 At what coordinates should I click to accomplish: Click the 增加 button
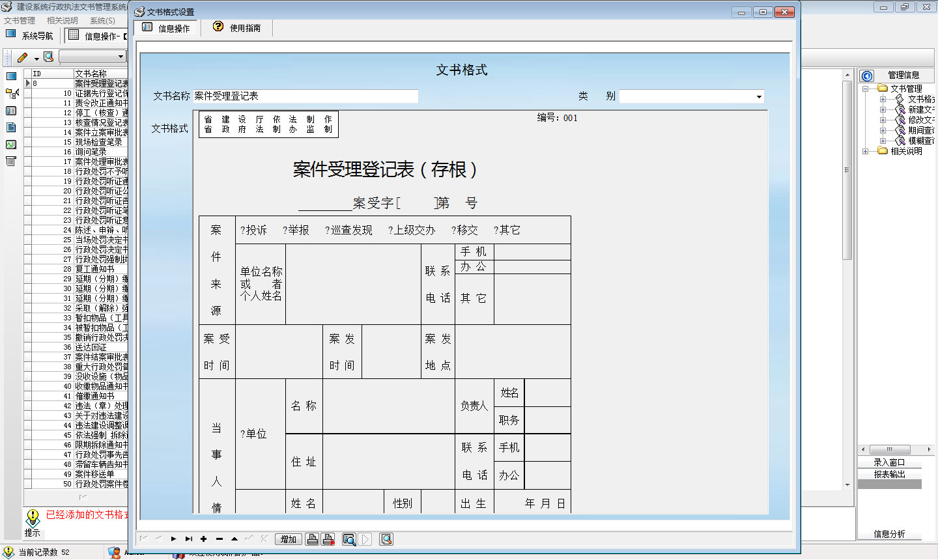pos(289,539)
